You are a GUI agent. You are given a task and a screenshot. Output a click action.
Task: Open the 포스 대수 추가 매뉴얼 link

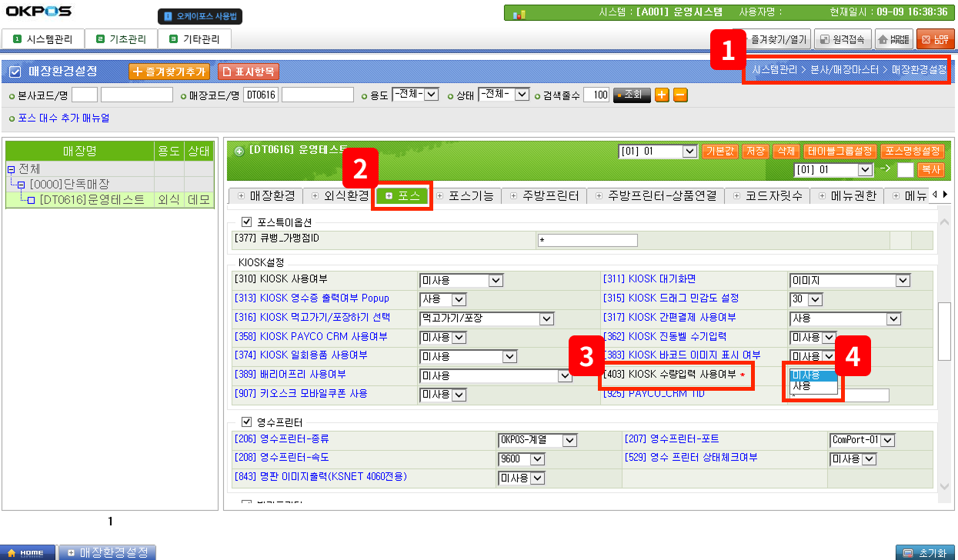coord(63,118)
